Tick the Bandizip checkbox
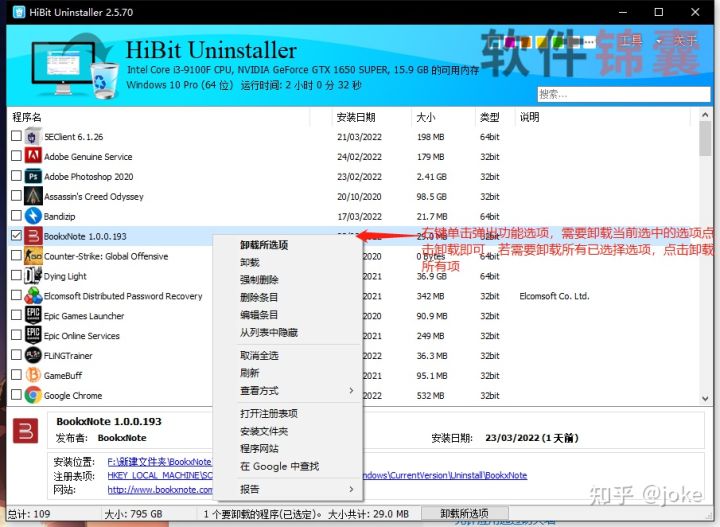The image size is (720, 527). (16, 216)
